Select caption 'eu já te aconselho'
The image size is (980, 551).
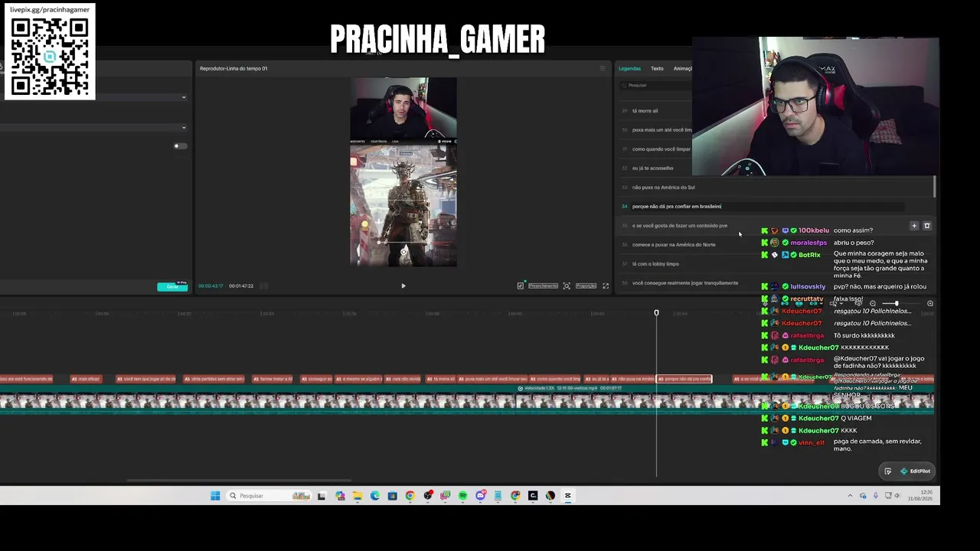tap(655, 168)
